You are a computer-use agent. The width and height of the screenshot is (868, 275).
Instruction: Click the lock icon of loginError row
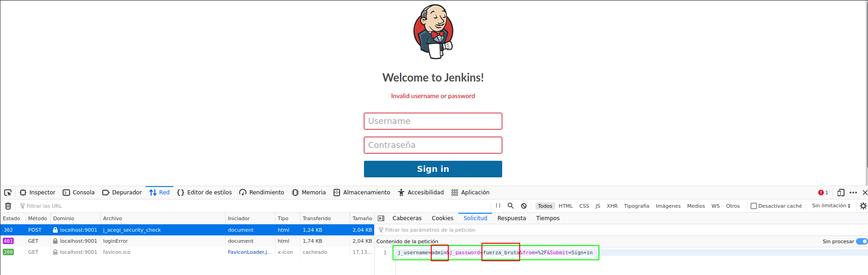[x=55, y=241]
